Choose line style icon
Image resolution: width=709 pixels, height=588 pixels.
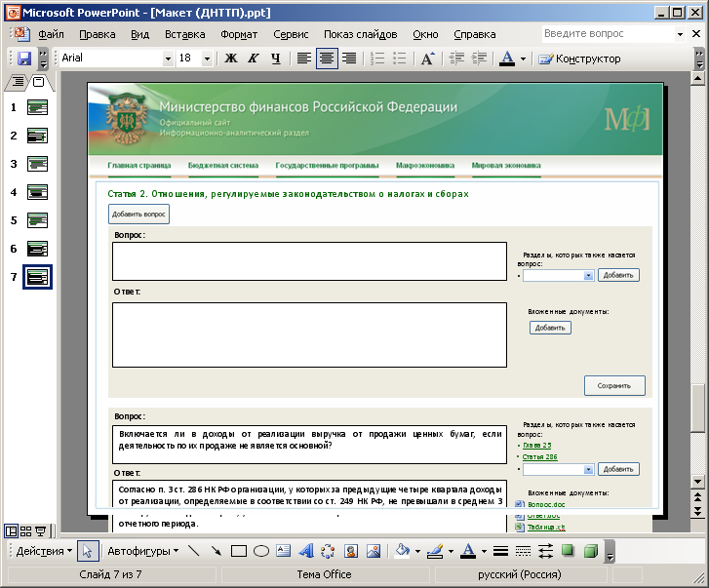coord(500,551)
